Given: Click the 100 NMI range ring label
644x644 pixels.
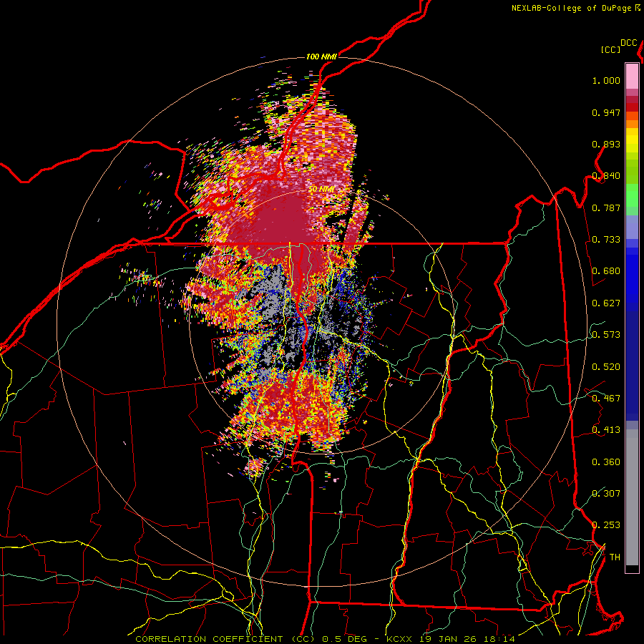Looking at the screenshot, I should point(321,57).
